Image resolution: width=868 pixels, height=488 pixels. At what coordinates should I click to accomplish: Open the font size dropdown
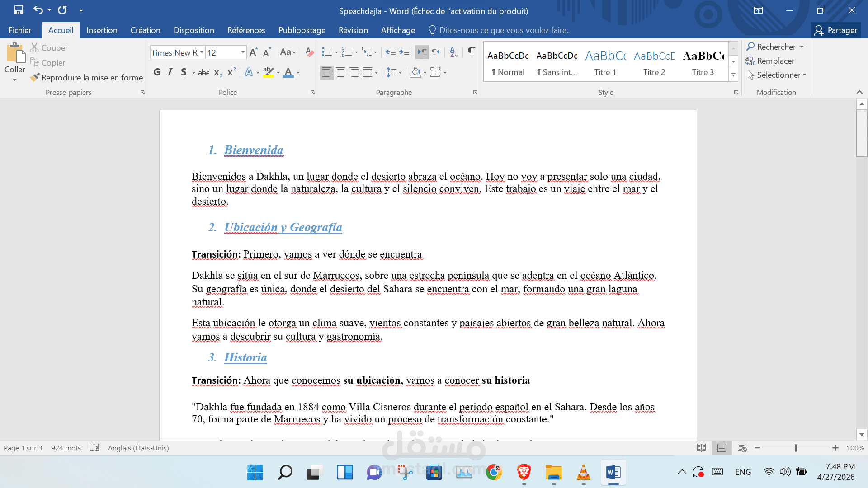tap(243, 52)
